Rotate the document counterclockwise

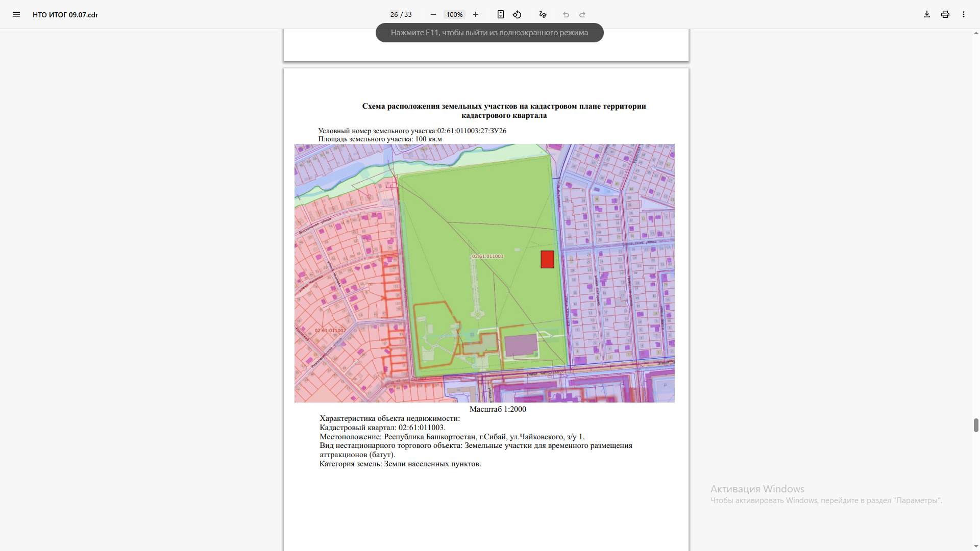[x=517, y=14]
